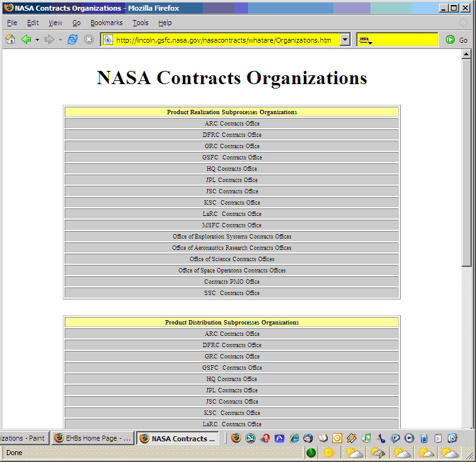Image resolution: width=476 pixels, height=462 pixels.
Task: Launch Firefox from quick launch bar
Action: click(236, 438)
